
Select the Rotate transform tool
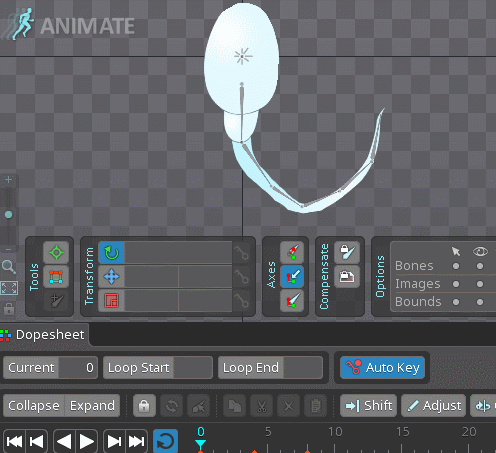[x=112, y=252]
